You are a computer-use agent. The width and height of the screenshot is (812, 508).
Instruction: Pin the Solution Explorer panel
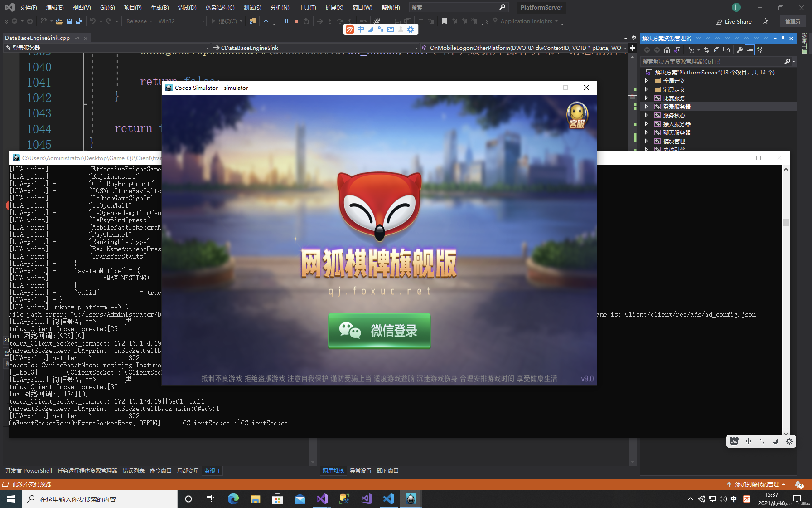coord(783,38)
